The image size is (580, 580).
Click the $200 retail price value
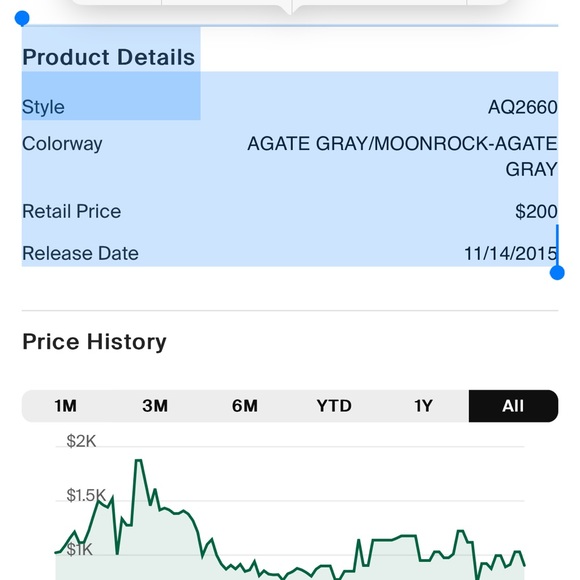coord(536,212)
